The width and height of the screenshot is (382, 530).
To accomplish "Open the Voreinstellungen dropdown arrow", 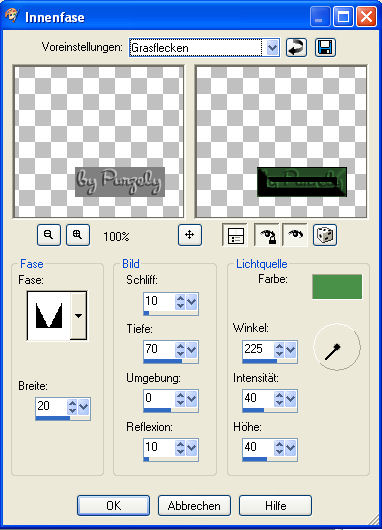I will pos(272,48).
